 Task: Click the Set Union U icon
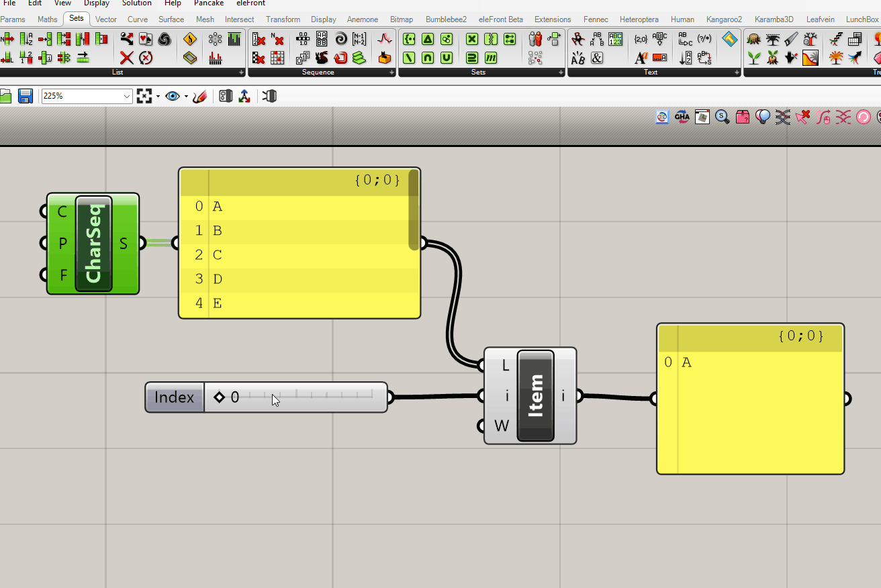click(447, 58)
